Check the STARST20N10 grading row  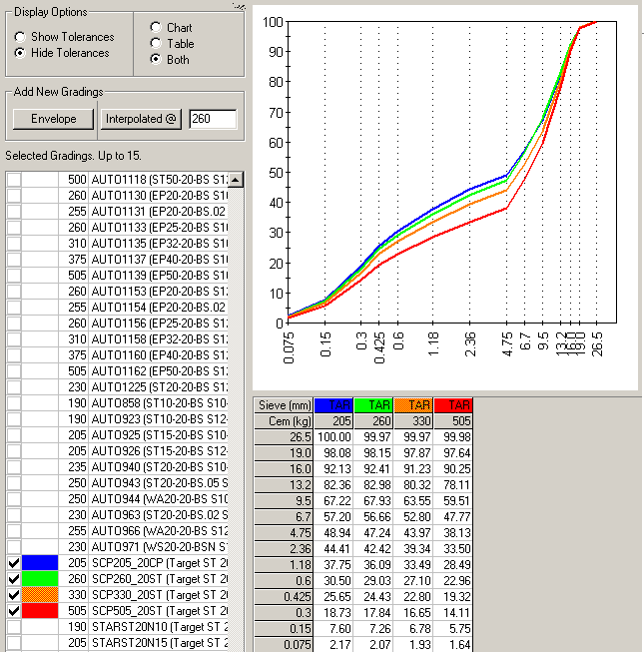pos(14,626)
